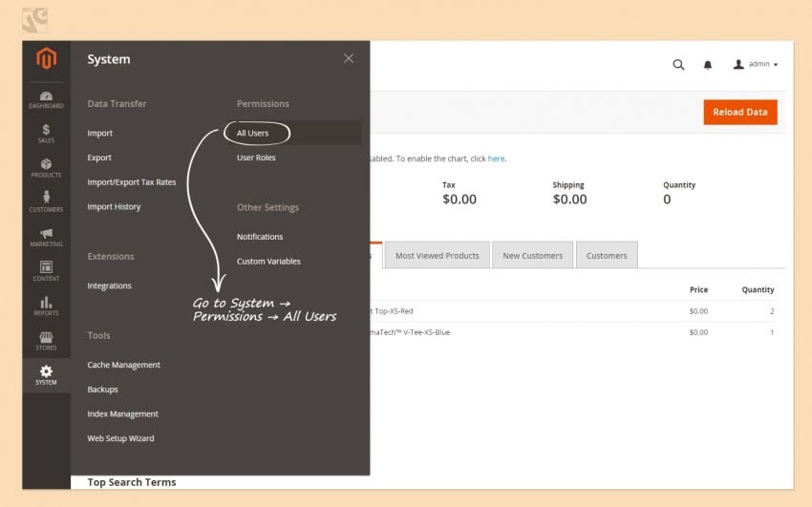Open the Content sidebar menu
812x507 pixels.
coord(46,271)
